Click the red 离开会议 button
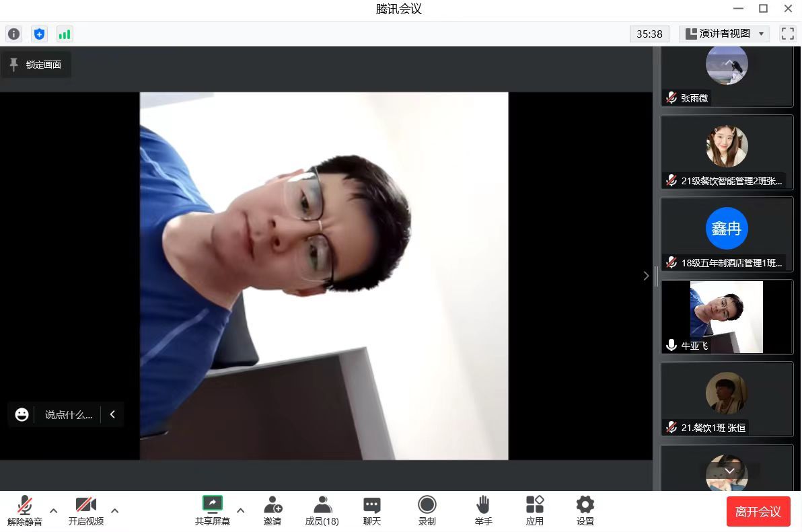This screenshot has height=532, width=802. pyautogui.click(x=758, y=512)
